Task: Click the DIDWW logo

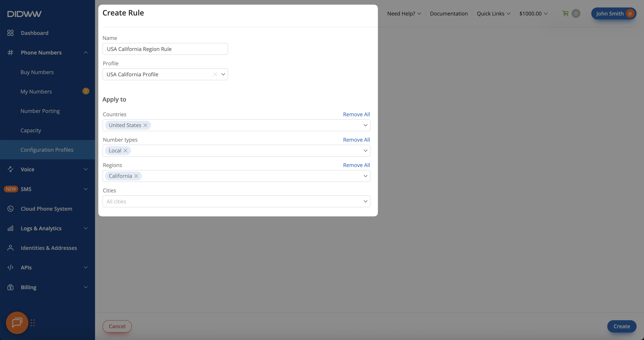Action: point(24,14)
